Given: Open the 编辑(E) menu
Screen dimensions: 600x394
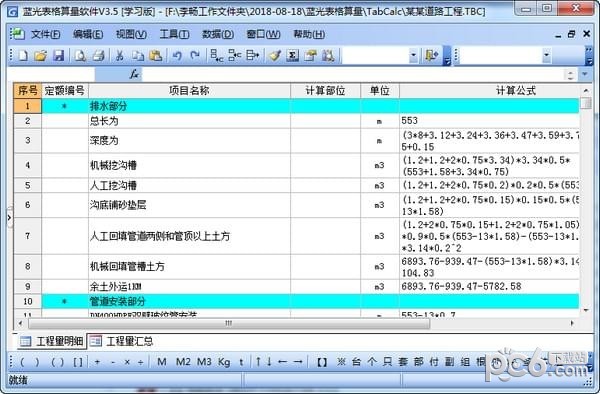Looking at the screenshot, I should click(88, 34).
